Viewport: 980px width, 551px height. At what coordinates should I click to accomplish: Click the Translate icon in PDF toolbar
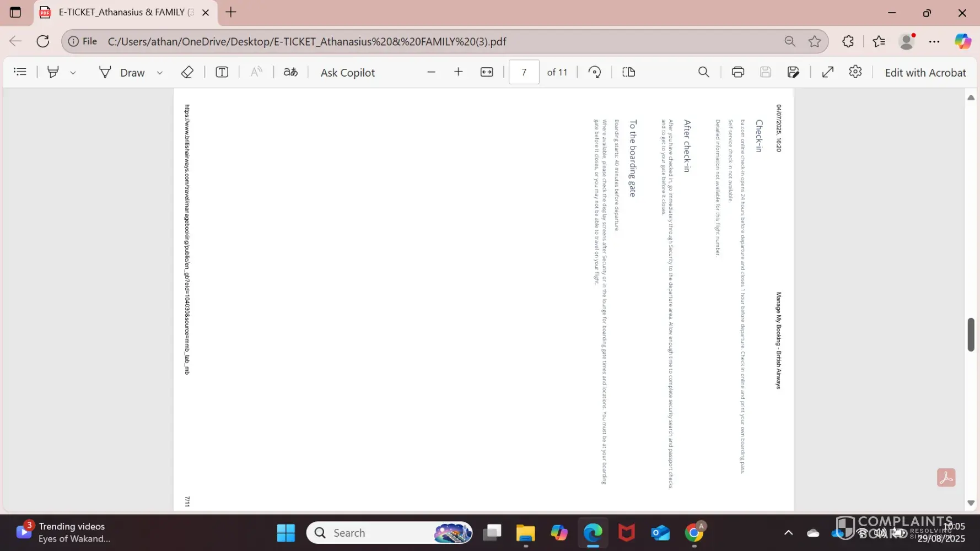[x=290, y=72]
